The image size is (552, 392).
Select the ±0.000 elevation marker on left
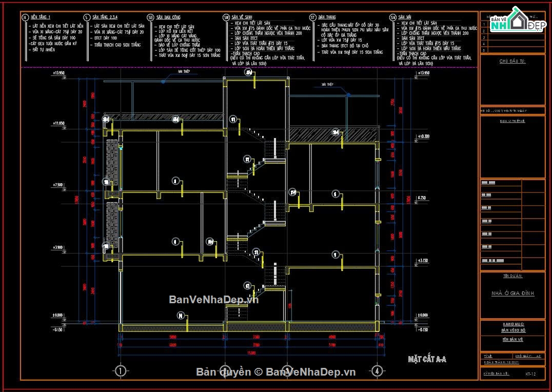pos(56,315)
